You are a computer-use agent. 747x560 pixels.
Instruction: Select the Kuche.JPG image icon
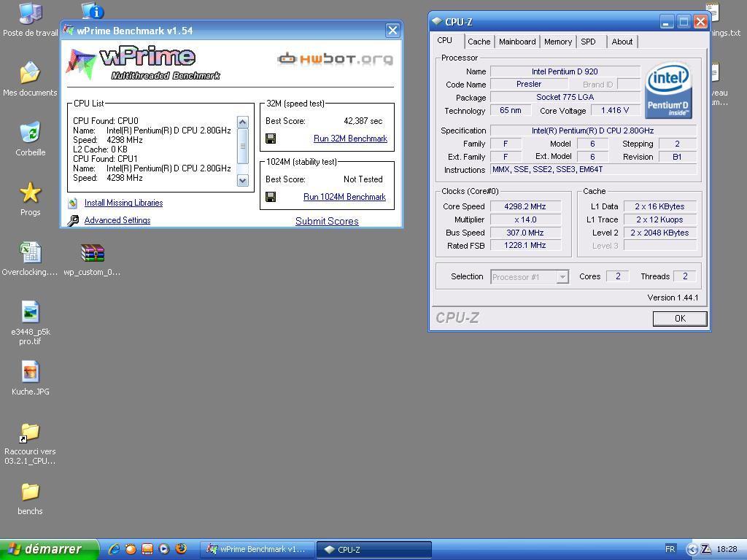[x=30, y=372]
